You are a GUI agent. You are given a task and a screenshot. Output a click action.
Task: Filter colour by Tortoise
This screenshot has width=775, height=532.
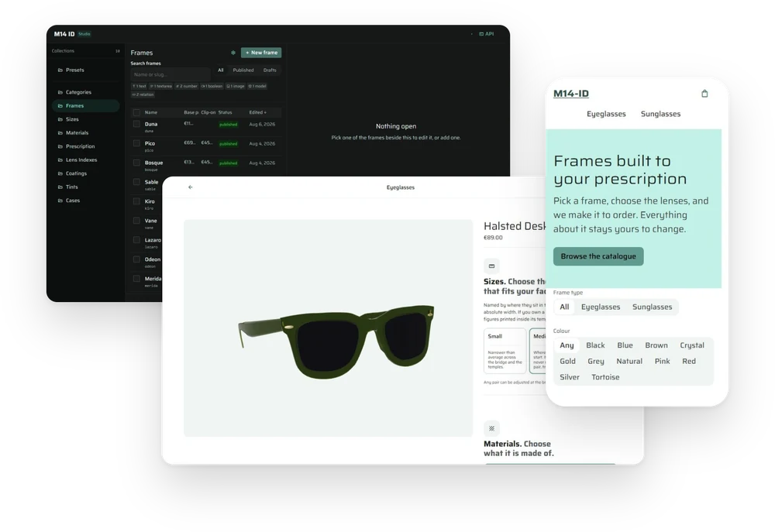coord(605,377)
